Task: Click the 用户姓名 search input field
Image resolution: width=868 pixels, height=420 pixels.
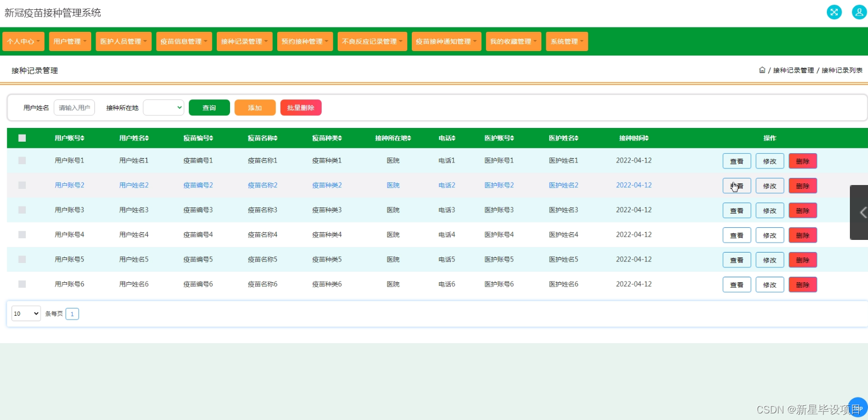Action: click(x=74, y=108)
